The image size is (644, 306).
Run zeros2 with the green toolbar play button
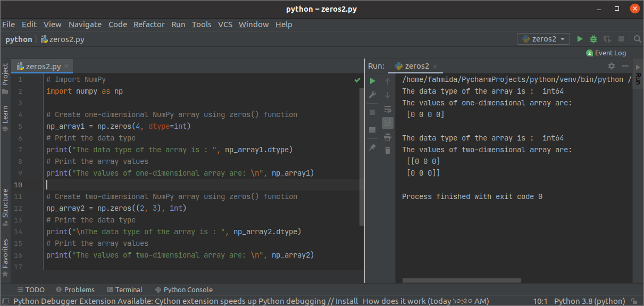click(580, 39)
